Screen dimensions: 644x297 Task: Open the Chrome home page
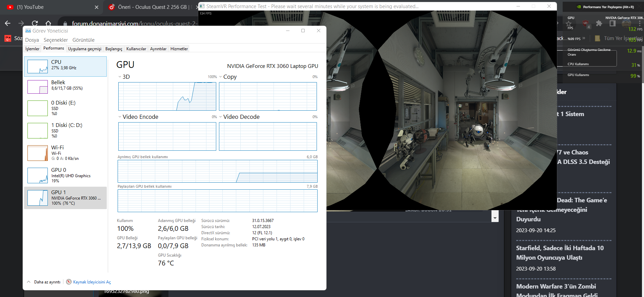[x=48, y=23]
